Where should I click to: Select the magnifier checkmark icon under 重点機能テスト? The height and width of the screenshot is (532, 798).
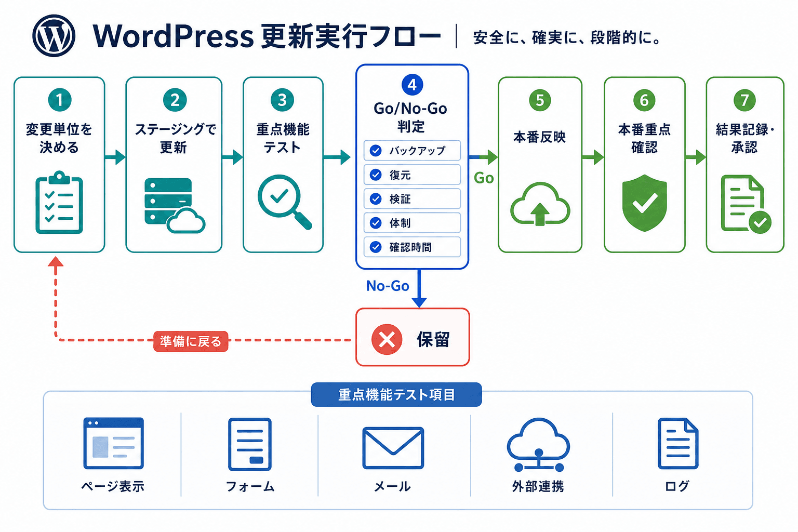coord(284,202)
